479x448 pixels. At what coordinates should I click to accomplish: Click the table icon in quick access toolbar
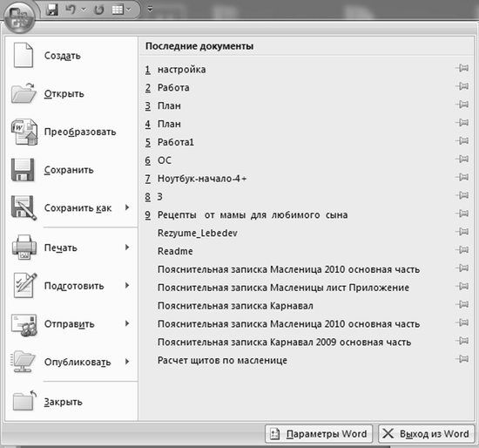coord(118,10)
